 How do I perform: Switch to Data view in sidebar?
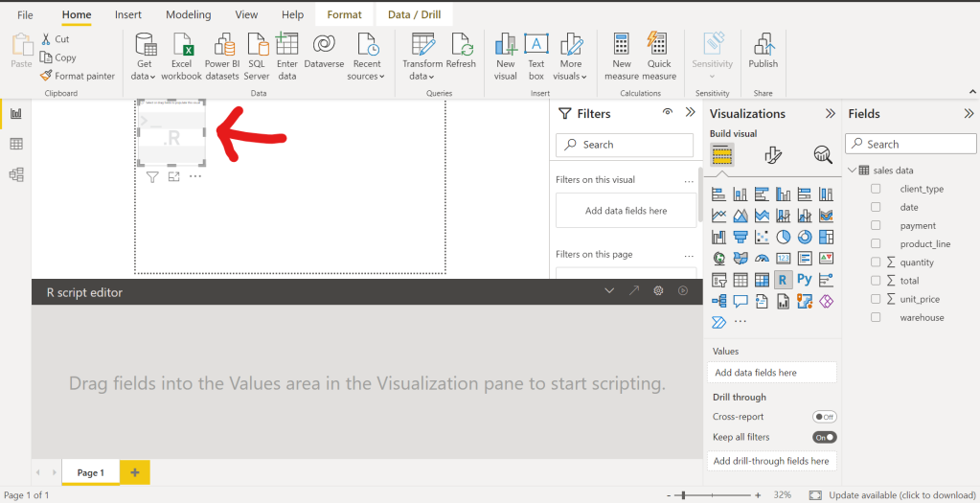16,145
